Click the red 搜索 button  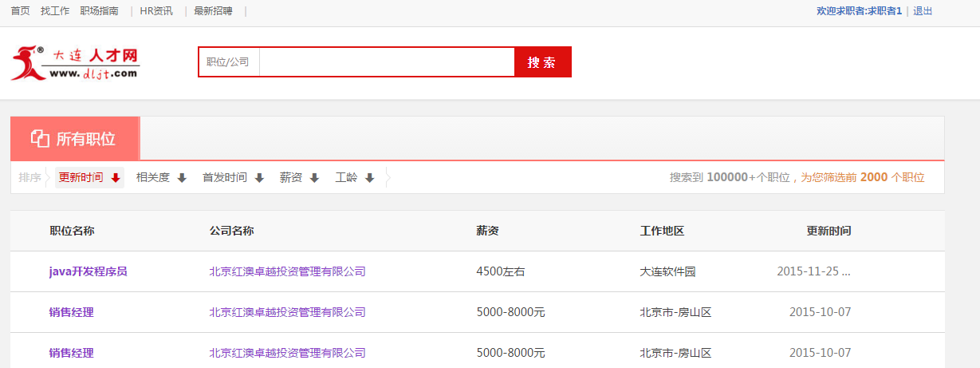[x=542, y=62]
